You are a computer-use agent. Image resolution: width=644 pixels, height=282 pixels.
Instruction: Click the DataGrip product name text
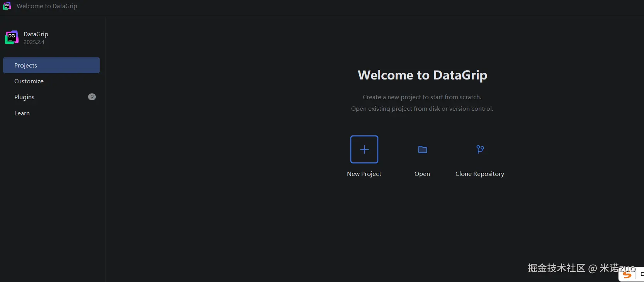36,34
